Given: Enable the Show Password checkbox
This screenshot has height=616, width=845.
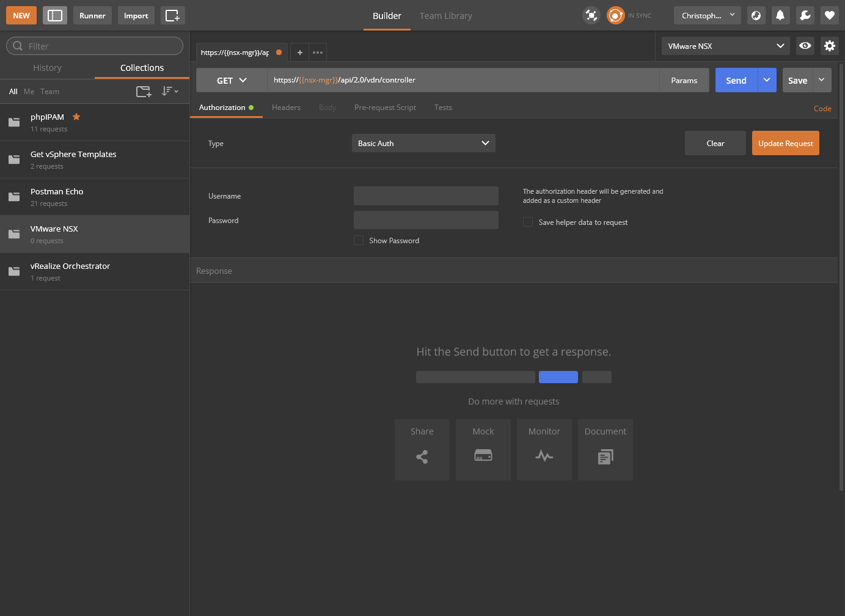Looking at the screenshot, I should click(x=359, y=241).
